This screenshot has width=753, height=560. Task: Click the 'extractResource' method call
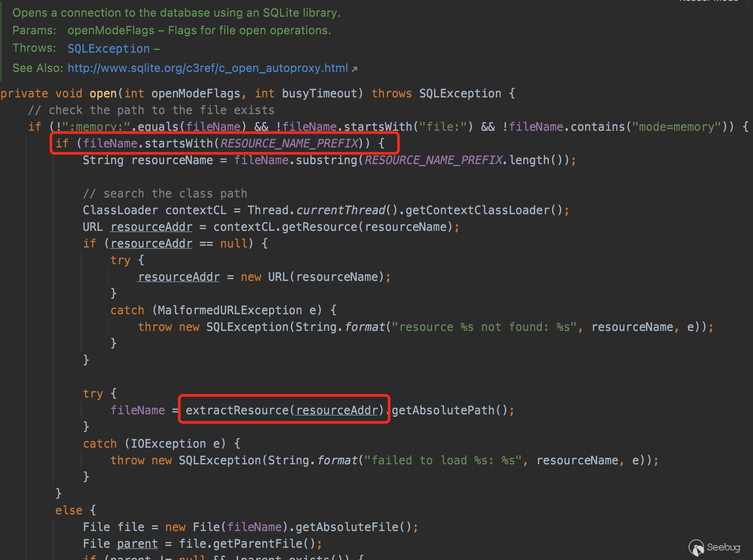pyautogui.click(x=237, y=410)
